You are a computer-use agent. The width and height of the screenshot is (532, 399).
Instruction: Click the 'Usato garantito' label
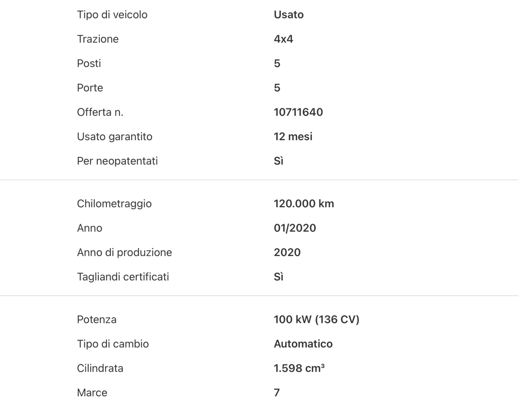click(115, 137)
